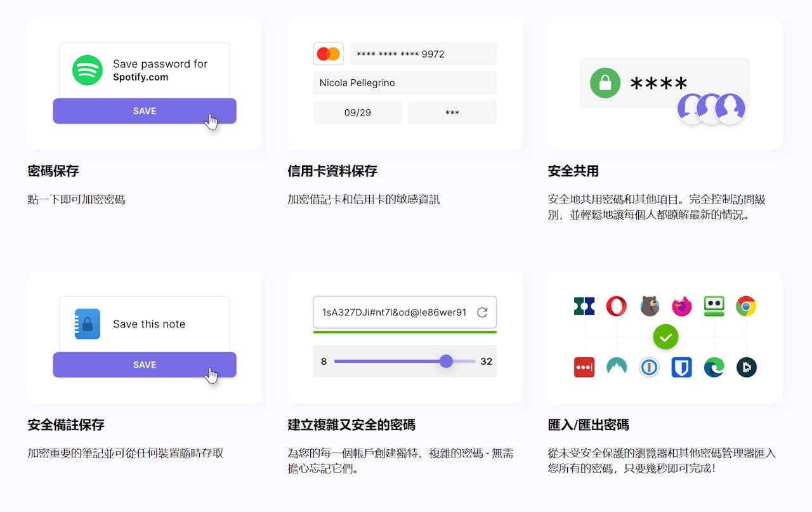Click the Bitwarden shield icon

(x=681, y=367)
